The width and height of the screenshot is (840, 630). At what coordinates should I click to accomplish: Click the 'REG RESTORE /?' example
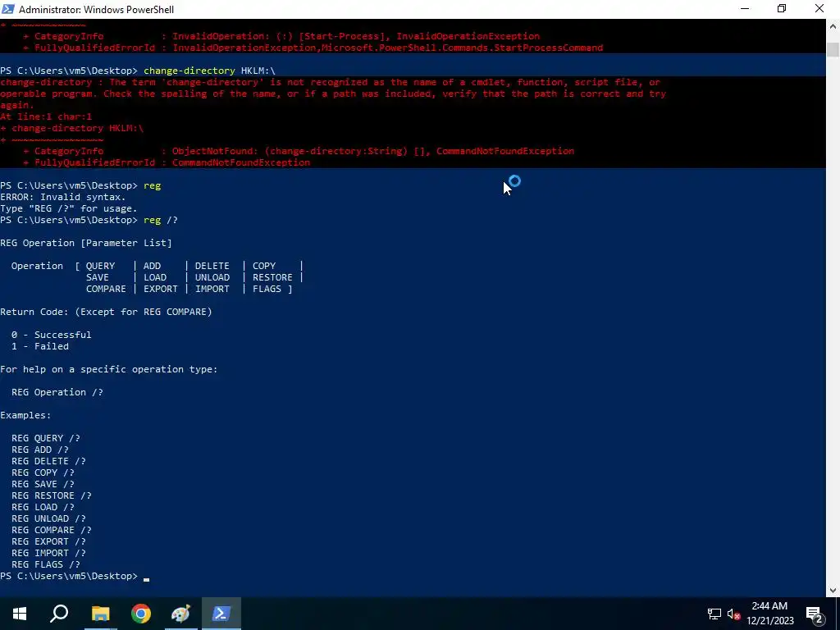[x=52, y=496]
